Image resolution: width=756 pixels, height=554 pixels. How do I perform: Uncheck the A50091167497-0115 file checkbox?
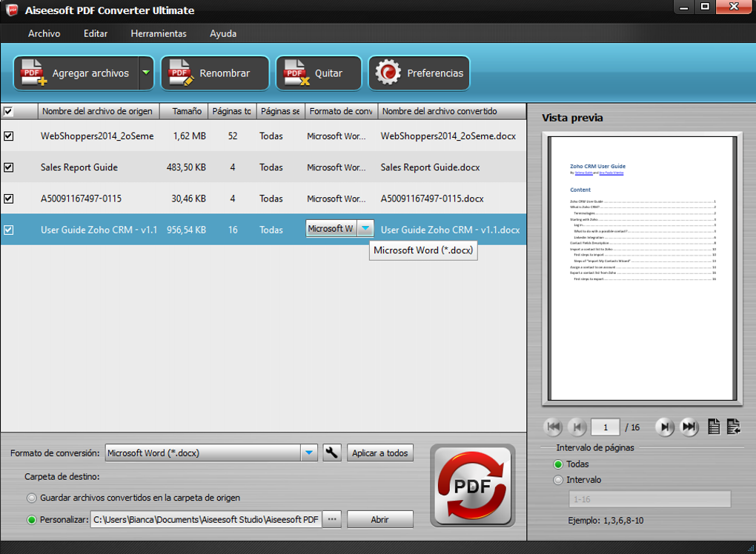9,198
